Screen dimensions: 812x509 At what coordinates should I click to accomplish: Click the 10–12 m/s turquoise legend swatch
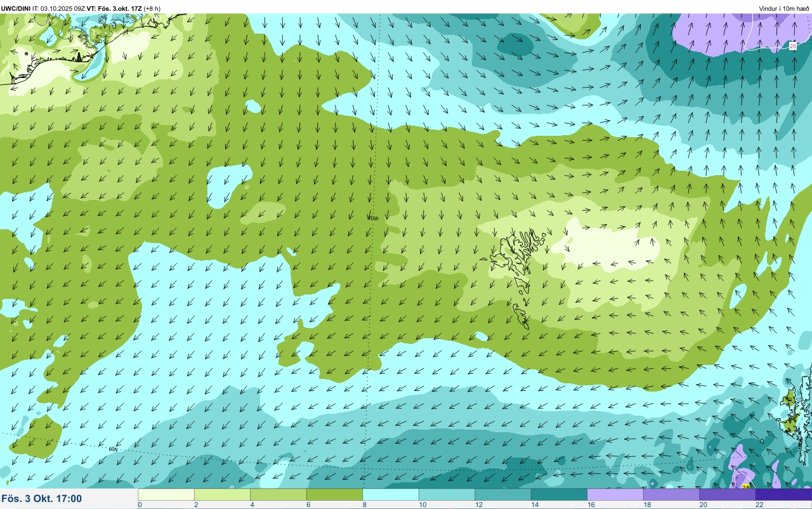tap(447, 494)
